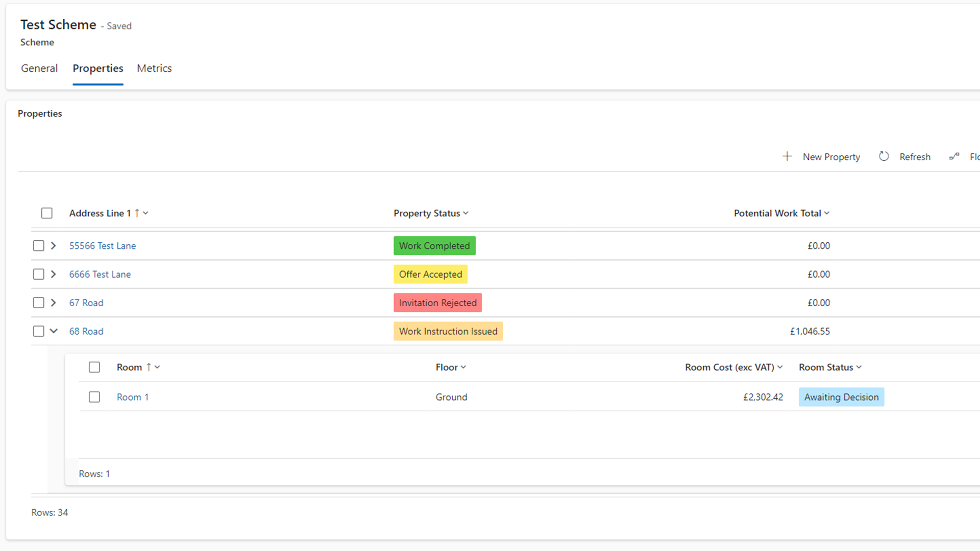Click the circular Refresh icon

click(x=884, y=157)
